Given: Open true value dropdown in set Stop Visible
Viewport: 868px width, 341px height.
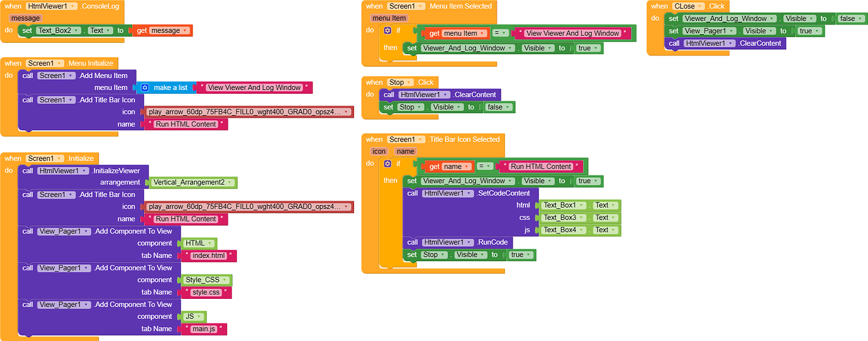Looking at the screenshot, I should click(x=521, y=255).
